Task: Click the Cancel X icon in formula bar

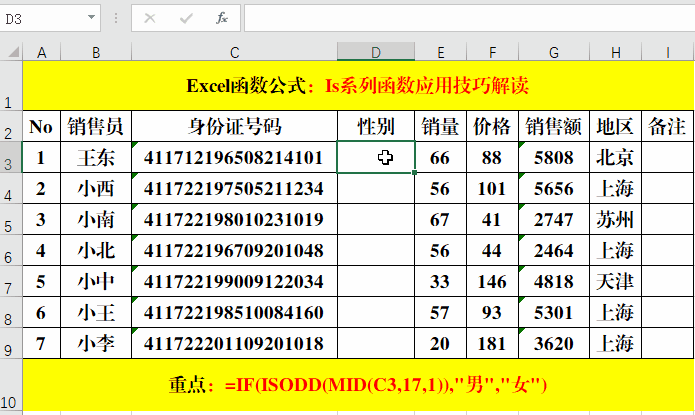Action: click(x=150, y=18)
